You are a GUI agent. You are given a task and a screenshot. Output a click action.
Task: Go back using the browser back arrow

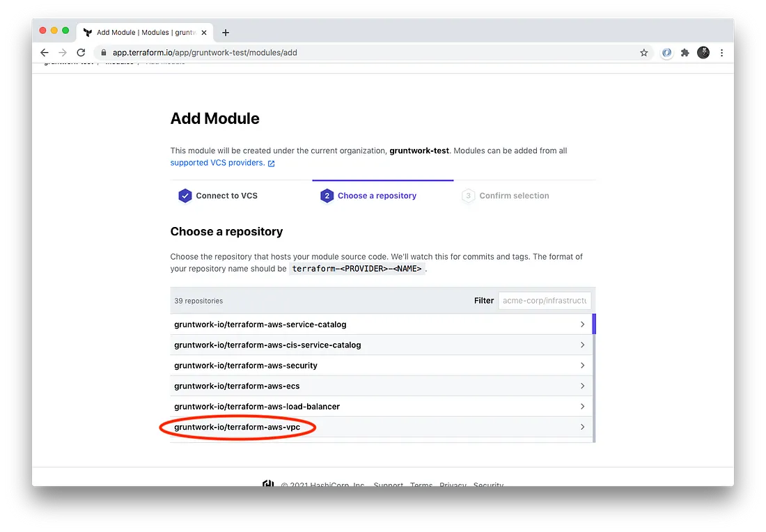click(x=45, y=52)
